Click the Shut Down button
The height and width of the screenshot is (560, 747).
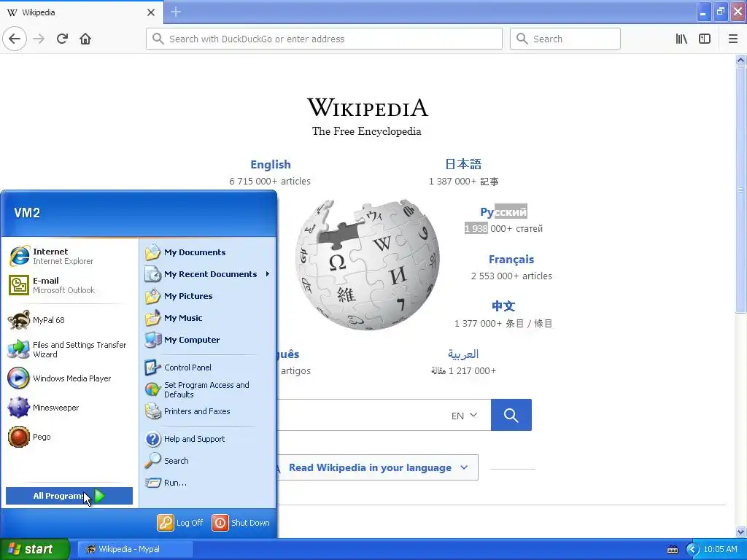[x=241, y=523]
